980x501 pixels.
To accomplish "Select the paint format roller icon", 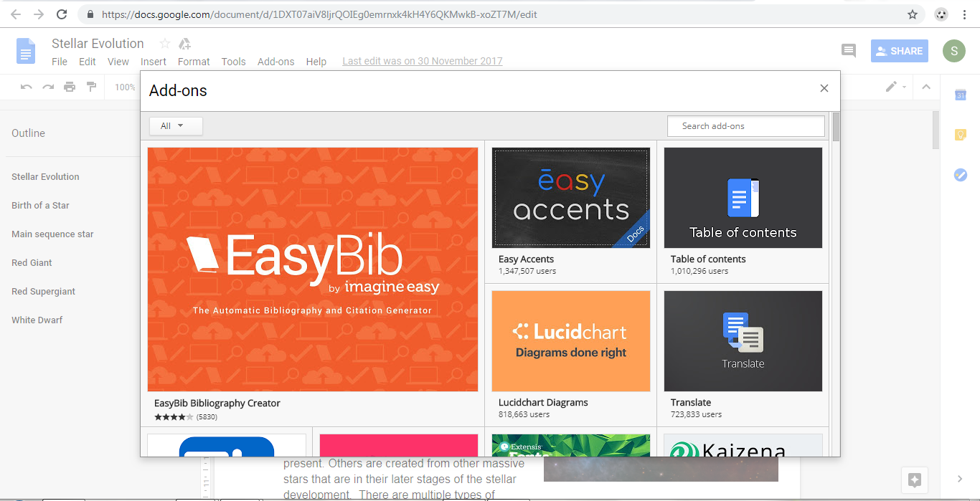I will pos(91,87).
